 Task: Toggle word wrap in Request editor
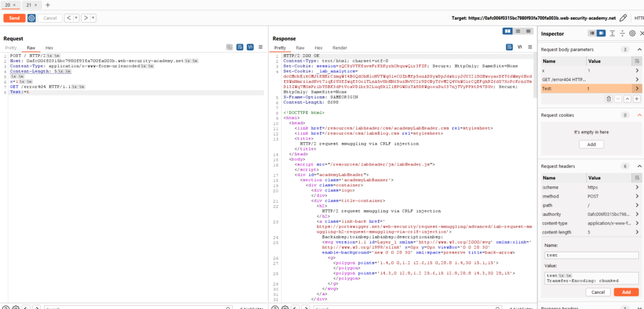(240, 48)
